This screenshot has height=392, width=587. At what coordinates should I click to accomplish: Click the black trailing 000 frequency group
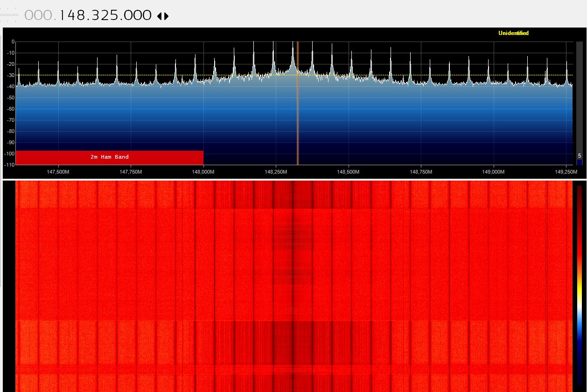click(138, 16)
